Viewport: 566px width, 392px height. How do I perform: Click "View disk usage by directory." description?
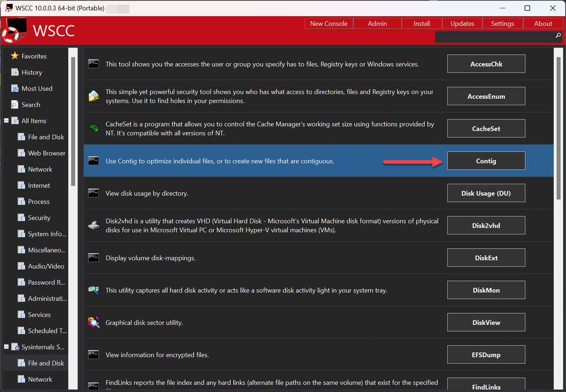point(147,193)
